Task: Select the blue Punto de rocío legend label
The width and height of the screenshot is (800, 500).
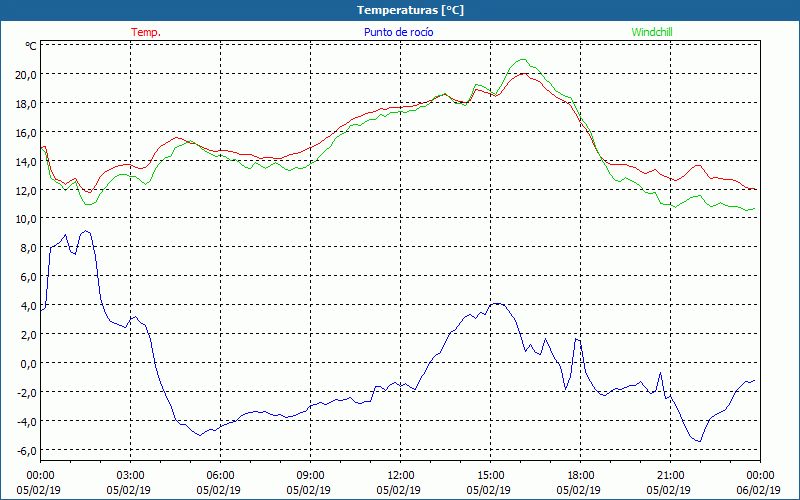Action: (x=398, y=32)
